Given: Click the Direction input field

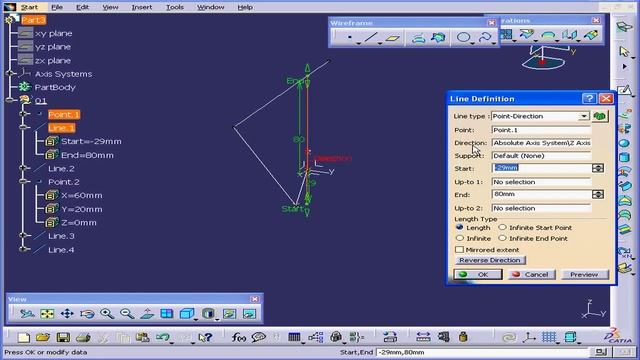Looking at the screenshot, I should [x=541, y=143].
